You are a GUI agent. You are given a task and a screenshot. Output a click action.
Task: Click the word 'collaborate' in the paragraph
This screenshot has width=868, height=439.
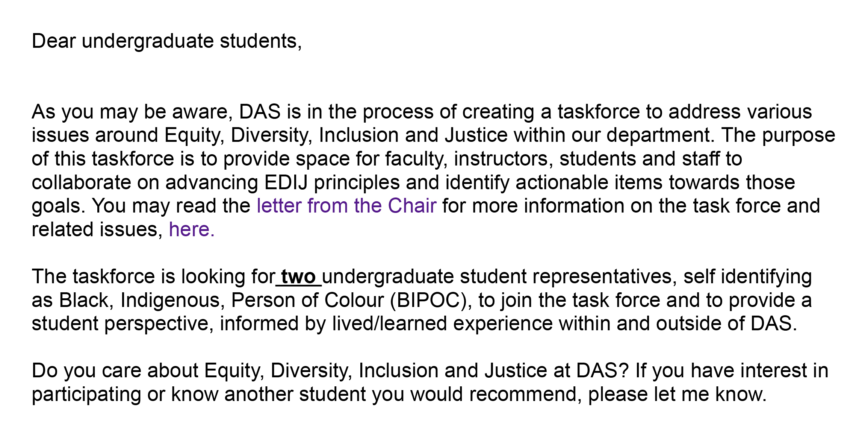point(81,182)
